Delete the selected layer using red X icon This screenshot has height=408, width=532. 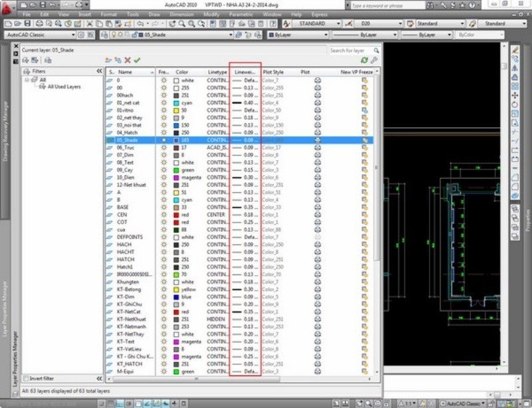click(x=127, y=60)
